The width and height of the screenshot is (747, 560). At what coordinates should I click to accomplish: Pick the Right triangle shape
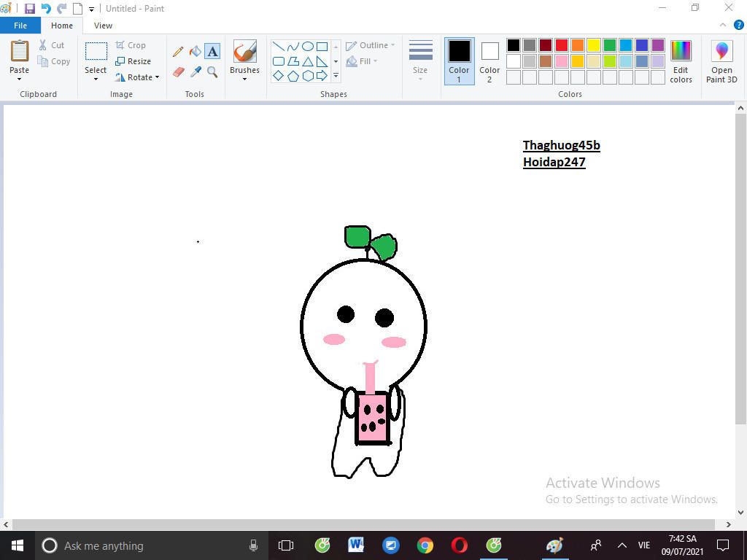click(x=322, y=61)
